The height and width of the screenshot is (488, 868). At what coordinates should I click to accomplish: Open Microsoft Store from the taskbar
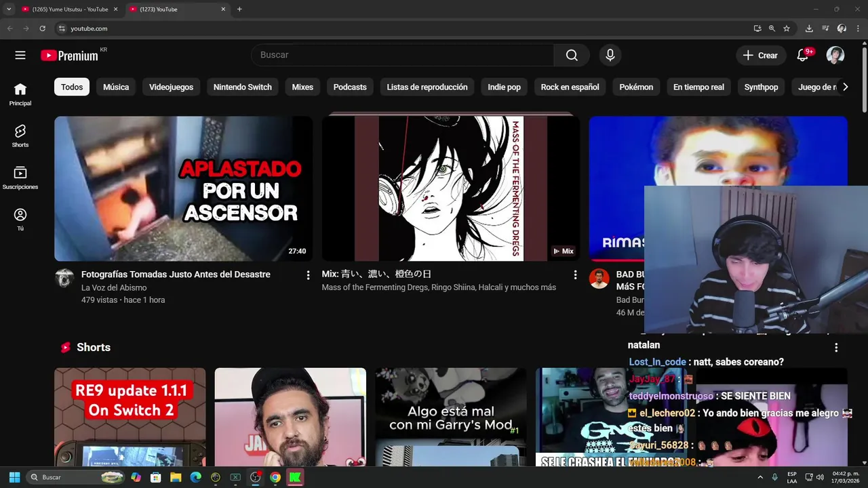click(x=156, y=477)
